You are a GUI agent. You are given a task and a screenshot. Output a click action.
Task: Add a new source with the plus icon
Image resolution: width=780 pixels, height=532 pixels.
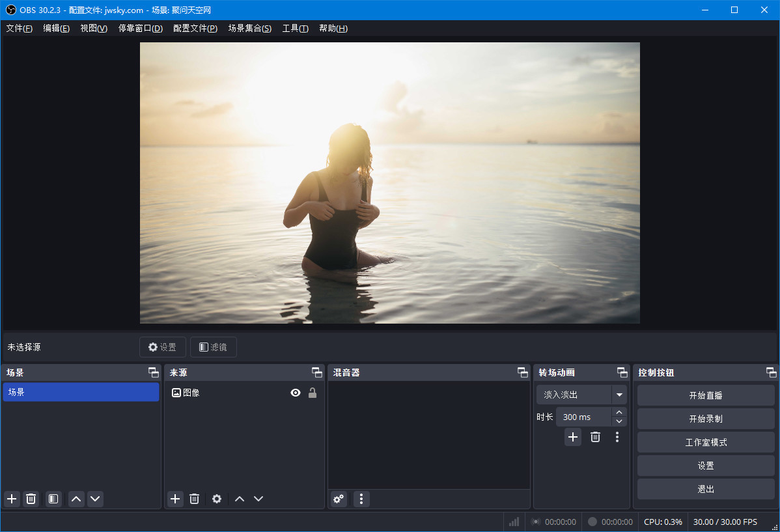pos(174,499)
